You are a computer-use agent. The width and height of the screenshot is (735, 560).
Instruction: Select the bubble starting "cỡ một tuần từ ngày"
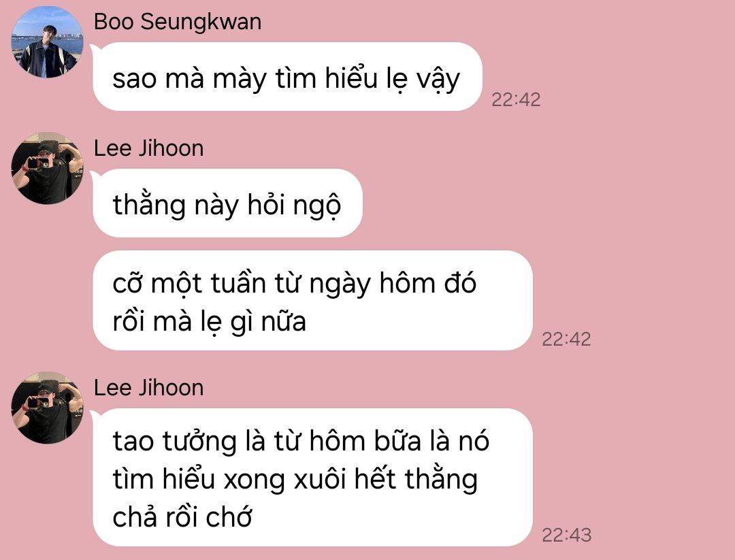point(312,300)
